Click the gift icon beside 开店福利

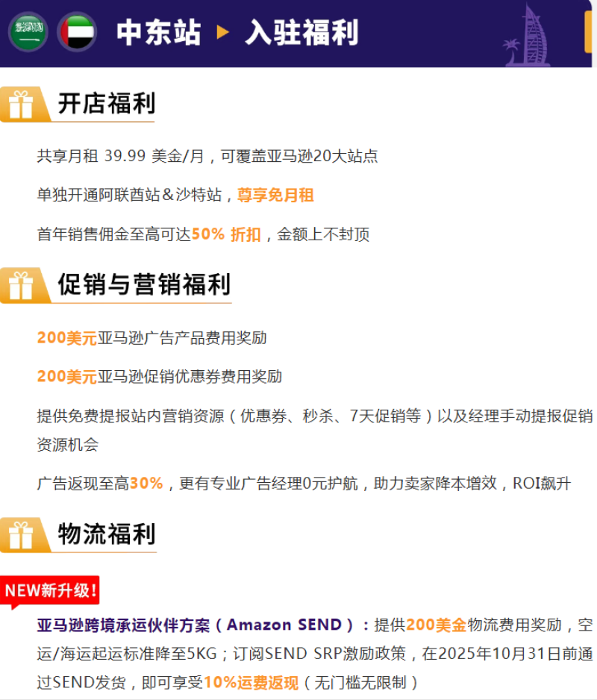tap(21, 104)
